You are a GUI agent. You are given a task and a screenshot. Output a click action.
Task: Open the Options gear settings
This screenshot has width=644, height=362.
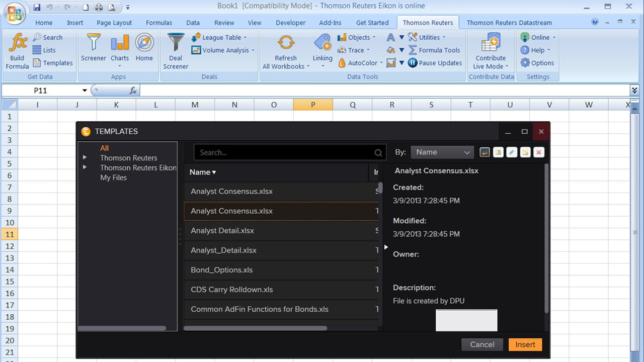(x=537, y=63)
